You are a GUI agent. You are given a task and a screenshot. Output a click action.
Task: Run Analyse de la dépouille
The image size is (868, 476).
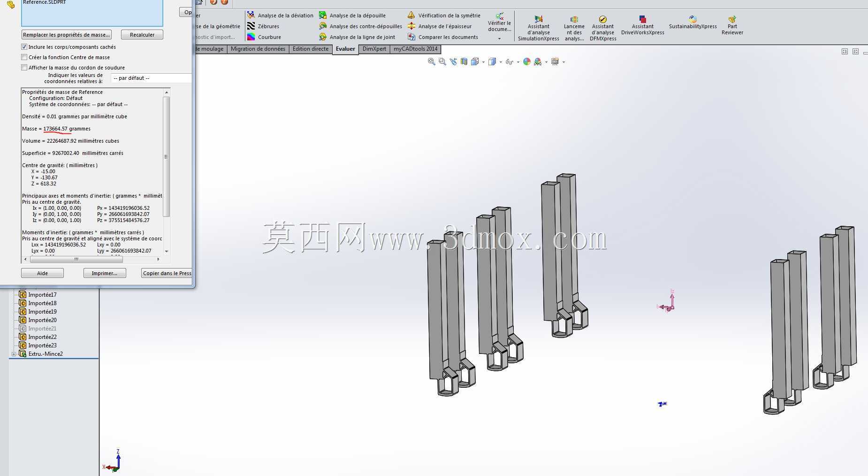[352, 15]
